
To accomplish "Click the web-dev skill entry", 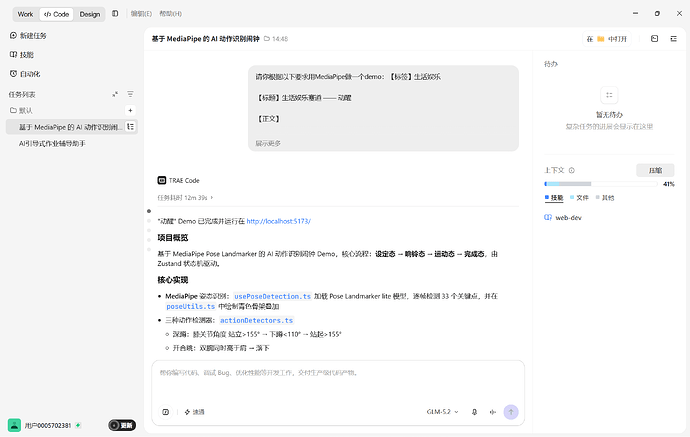I will 563,217.
